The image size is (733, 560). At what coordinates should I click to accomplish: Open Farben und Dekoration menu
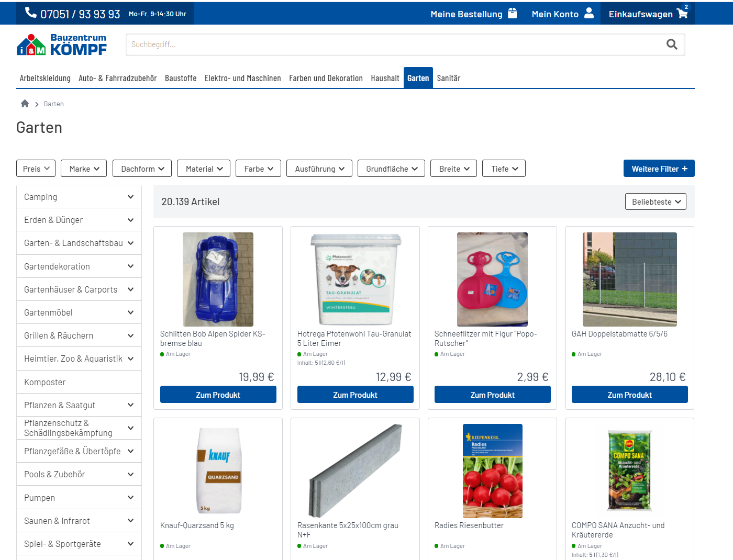[326, 78]
